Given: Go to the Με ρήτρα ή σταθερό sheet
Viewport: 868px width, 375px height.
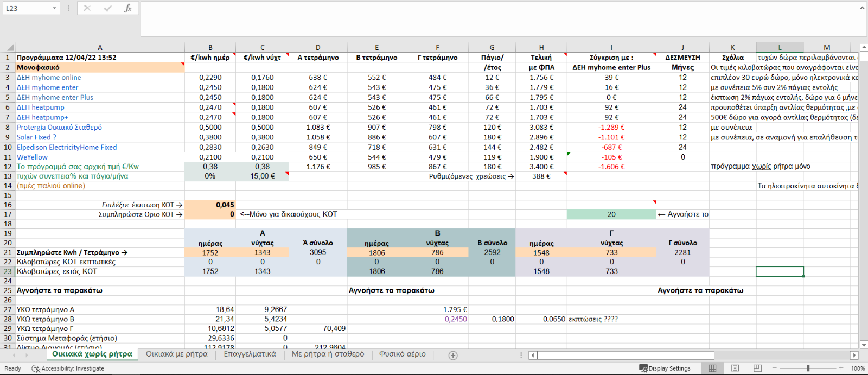Looking at the screenshot, I should pos(328,354).
